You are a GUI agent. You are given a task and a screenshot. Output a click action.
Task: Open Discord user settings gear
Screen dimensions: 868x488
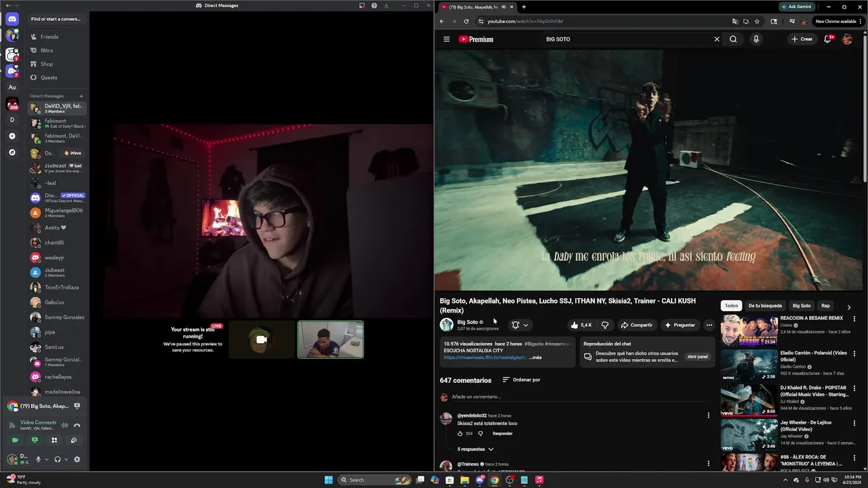(x=77, y=459)
